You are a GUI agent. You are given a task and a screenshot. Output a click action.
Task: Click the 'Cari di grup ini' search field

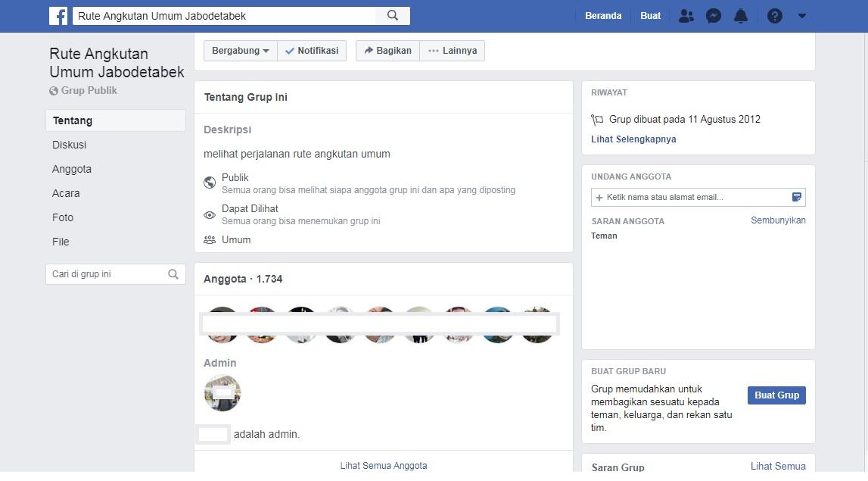(116, 273)
